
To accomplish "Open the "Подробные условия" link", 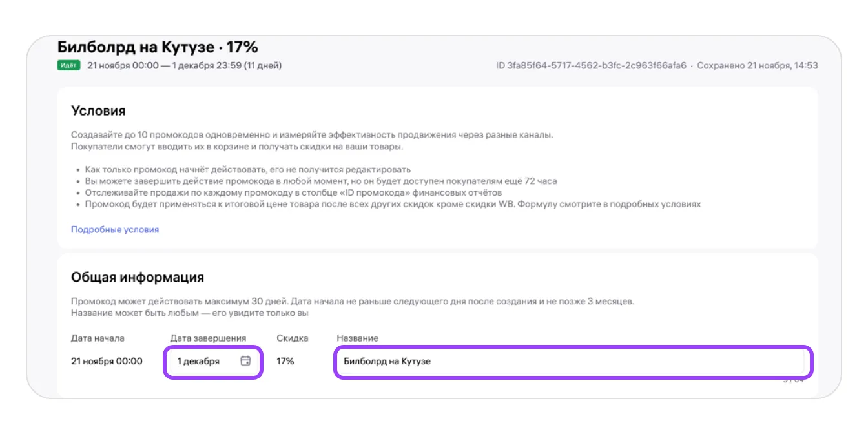I will (x=115, y=229).
